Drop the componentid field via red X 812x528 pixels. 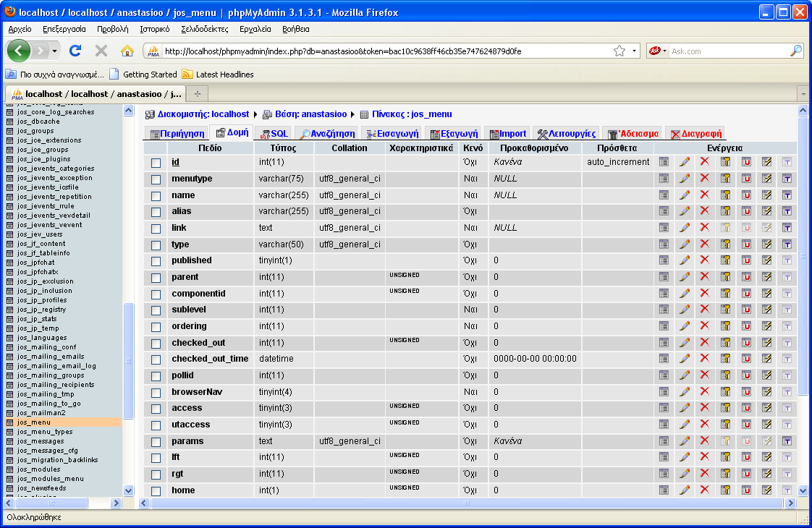pos(705,293)
